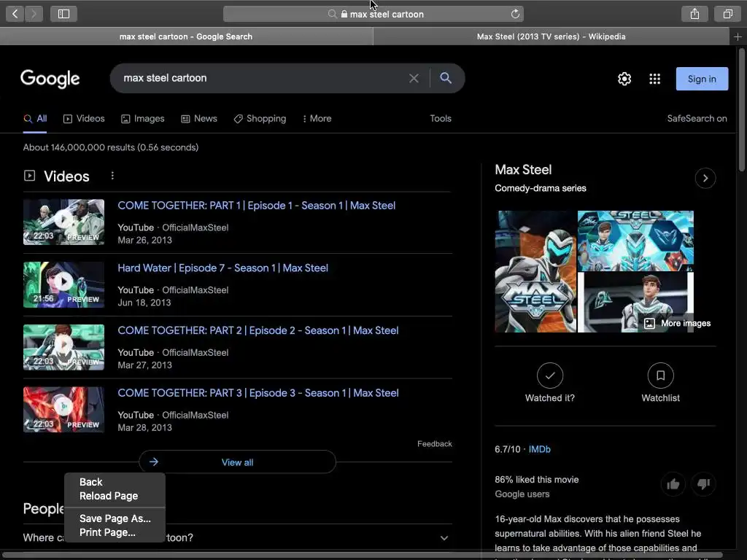747x560 pixels.
Task: Click the Google logo
Action: [x=50, y=79]
